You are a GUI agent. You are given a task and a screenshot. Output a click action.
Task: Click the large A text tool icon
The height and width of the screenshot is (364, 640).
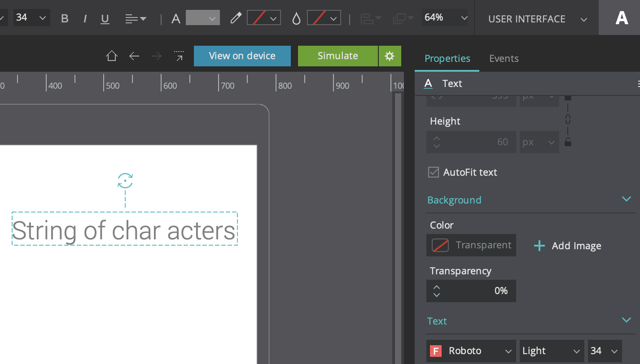pyautogui.click(x=622, y=18)
